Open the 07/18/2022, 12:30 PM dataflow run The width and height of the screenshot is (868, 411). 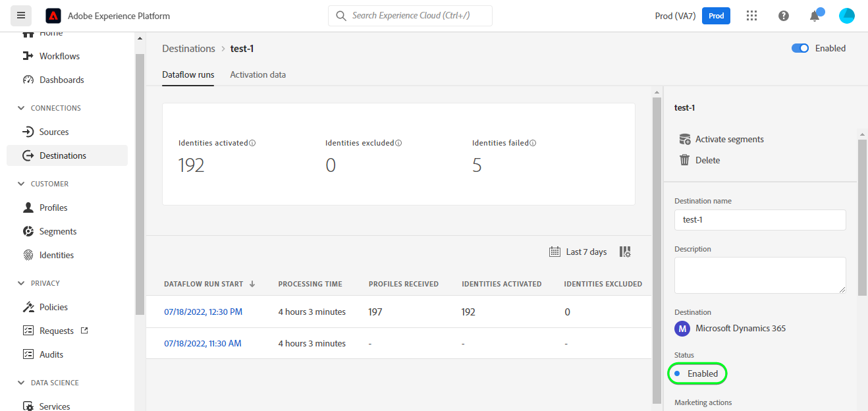(203, 312)
